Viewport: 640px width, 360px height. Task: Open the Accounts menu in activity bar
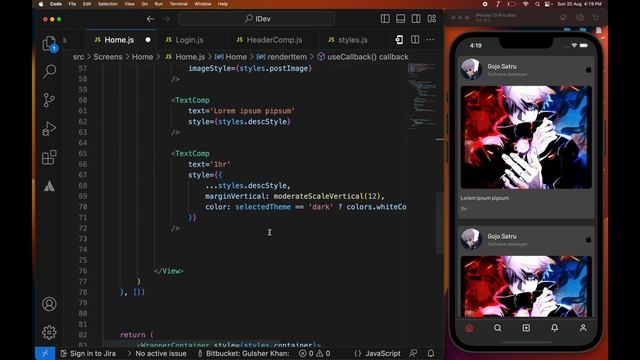click(x=49, y=304)
